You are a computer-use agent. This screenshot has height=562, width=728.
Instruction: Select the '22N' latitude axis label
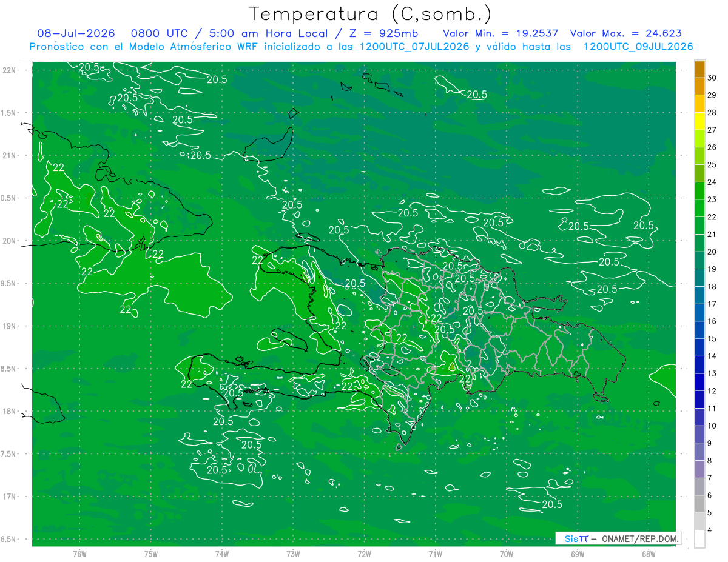coord(8,70)
